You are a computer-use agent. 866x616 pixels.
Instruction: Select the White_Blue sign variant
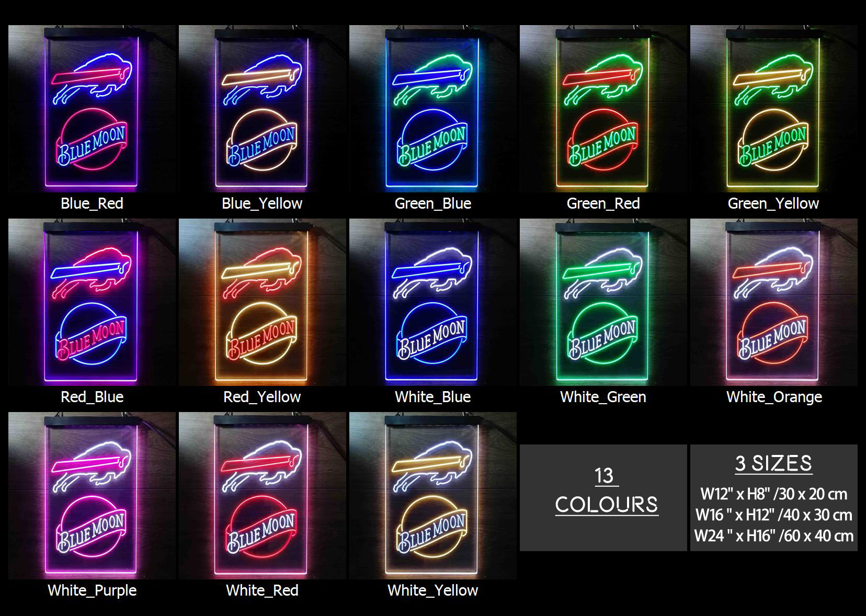tap(433, 302)
